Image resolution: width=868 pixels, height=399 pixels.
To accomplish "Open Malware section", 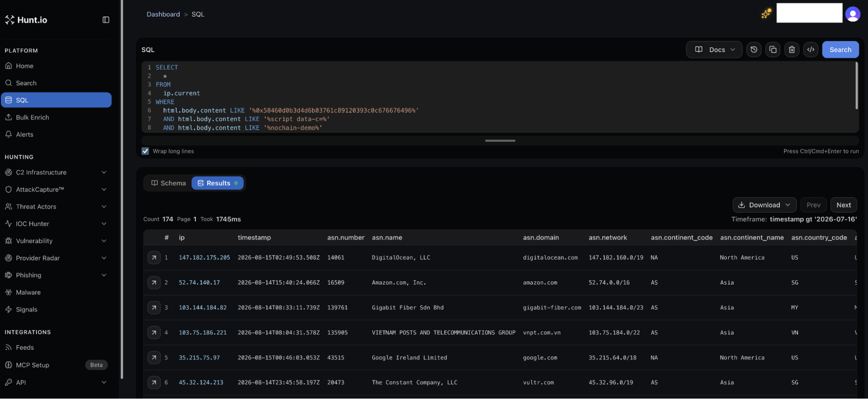I will tap(56, 292).
